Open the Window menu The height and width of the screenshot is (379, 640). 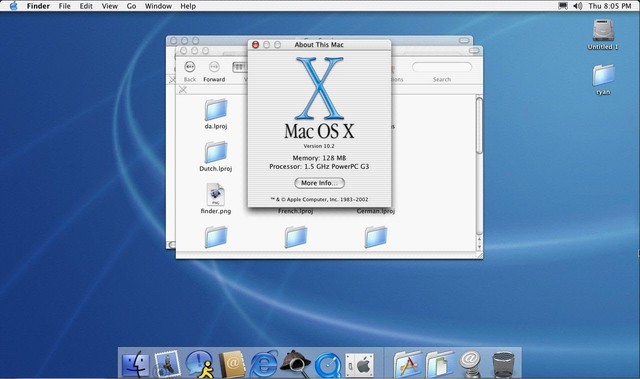(158, 6)
